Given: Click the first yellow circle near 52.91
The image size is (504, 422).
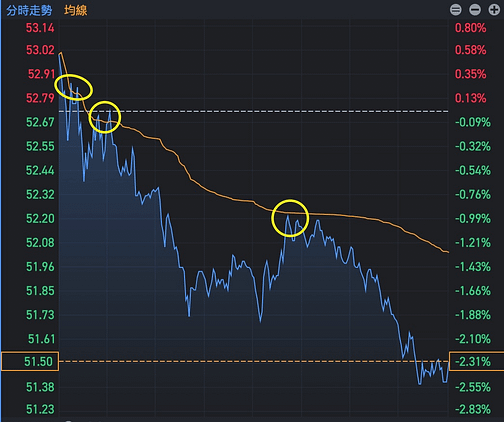Looking at the screenshot, I should [73, 87].
